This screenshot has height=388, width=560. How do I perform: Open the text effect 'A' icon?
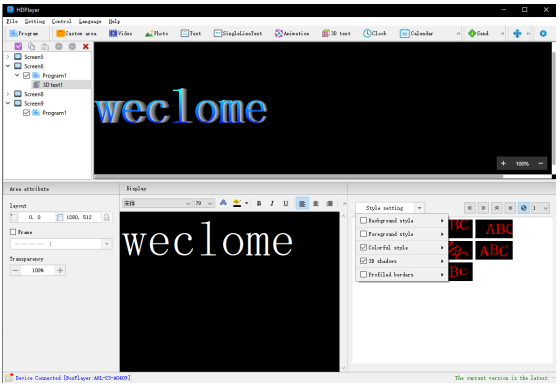point(223,203)
